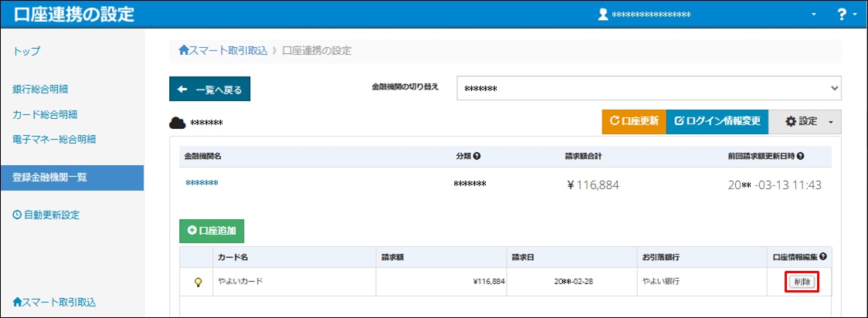
Task: Expand the 設定 gear dropdown
Action: [x=805, y=122]
